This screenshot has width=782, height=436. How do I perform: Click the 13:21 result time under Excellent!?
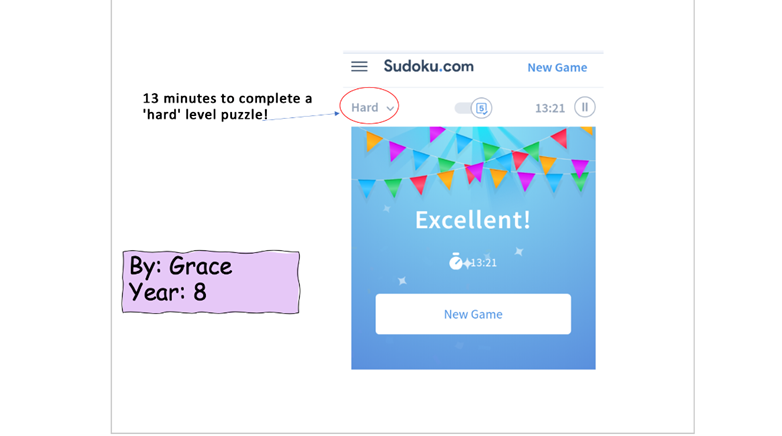[483, 263]
